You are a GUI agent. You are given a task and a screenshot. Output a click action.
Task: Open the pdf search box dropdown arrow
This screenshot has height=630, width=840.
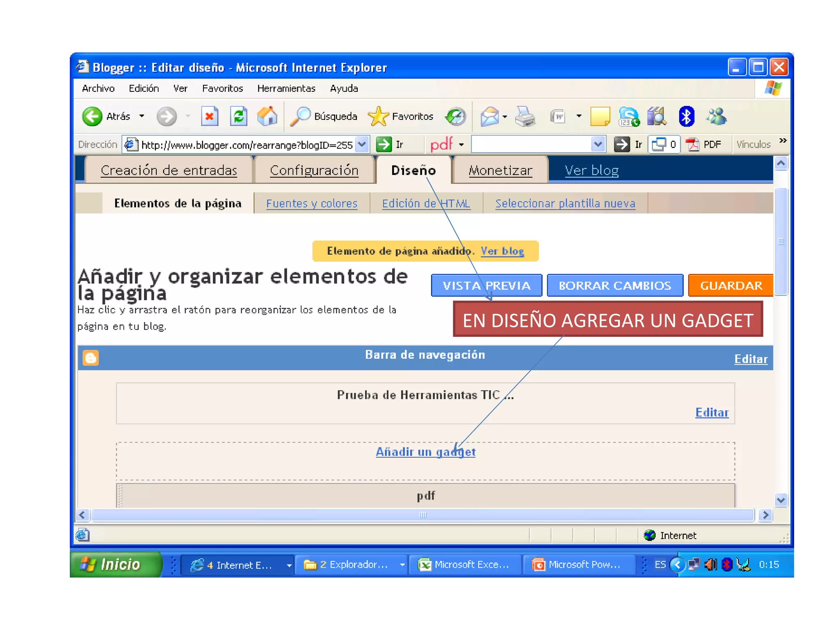pyautogui.click(x=598, y=144)
